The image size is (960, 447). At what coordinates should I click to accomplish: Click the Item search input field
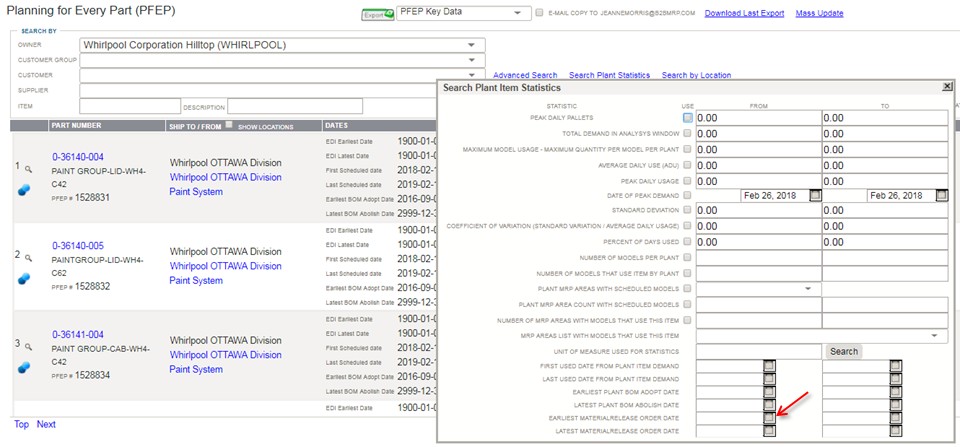click(130, 106)
